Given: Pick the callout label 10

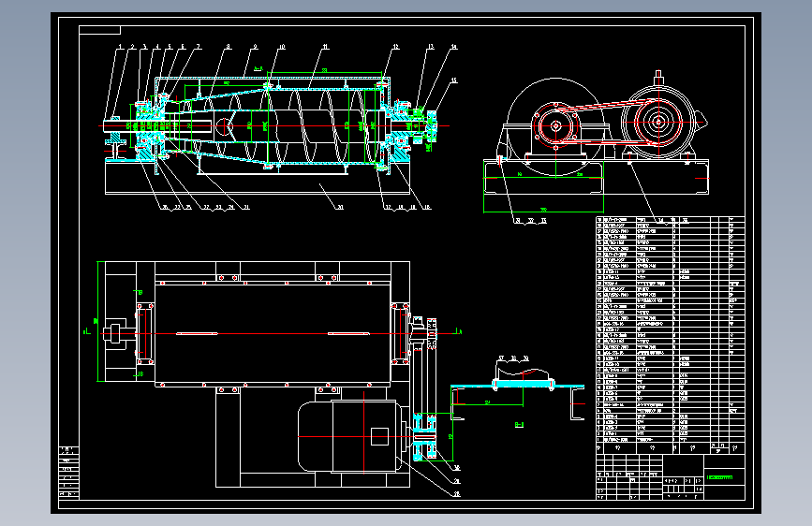Looking at the screenshot, I should pyautogui.click(x=282, y=47).
